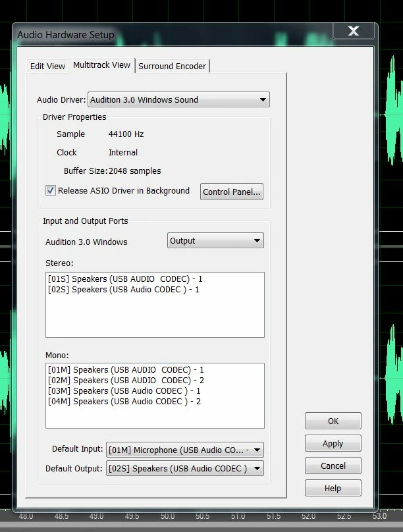Select the Multitrack View tab
Screen dimensions: 403x532
(102, 65)
